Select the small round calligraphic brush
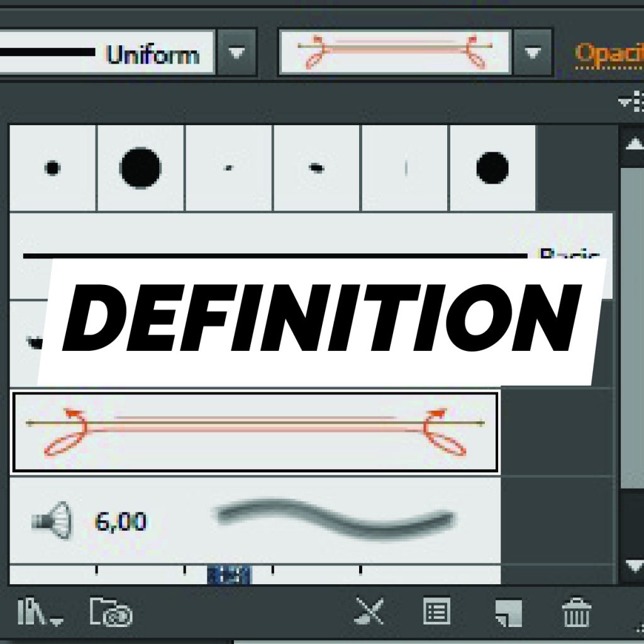Viewport: 644px width, 644px height. [x=53, y=168]
